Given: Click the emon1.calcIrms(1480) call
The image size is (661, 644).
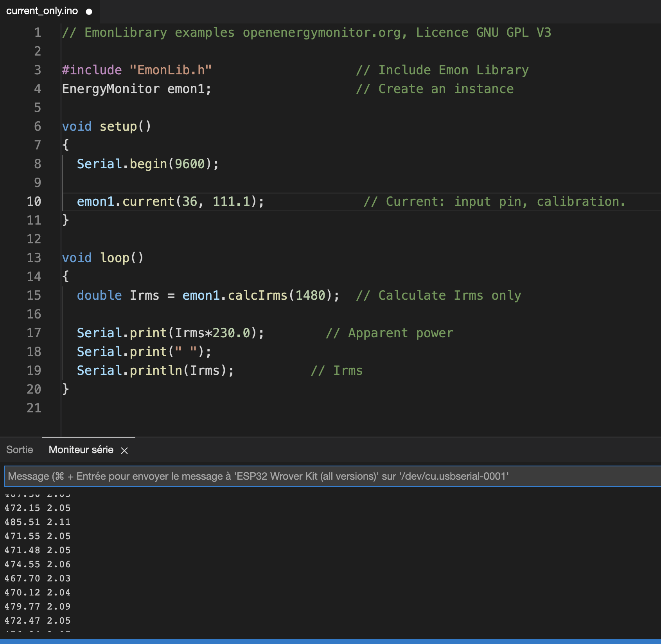Looking at the screenshot, I should point(258,295).
